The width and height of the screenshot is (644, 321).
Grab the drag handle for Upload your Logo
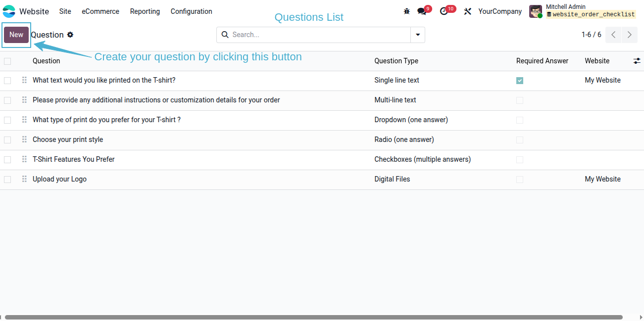[24, 179]
